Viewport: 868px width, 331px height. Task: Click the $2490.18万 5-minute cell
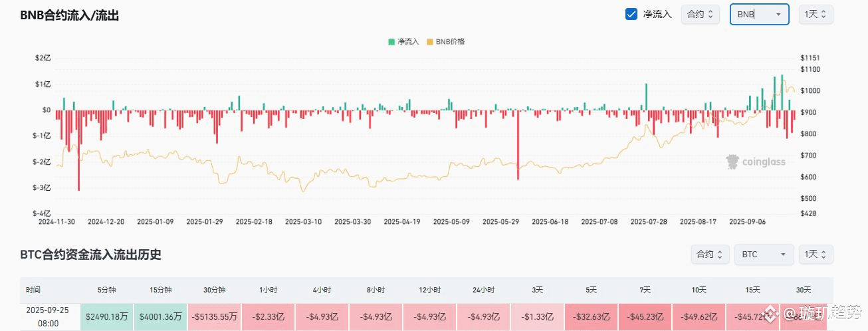pos(107,316)
